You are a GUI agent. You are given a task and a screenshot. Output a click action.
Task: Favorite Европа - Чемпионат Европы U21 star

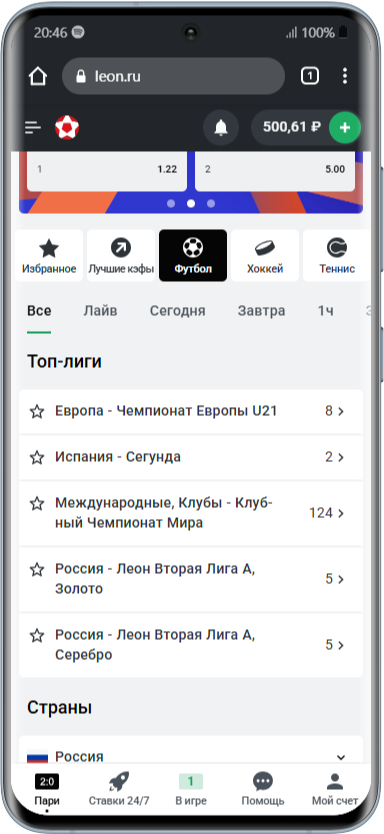(x=37, y=411)
